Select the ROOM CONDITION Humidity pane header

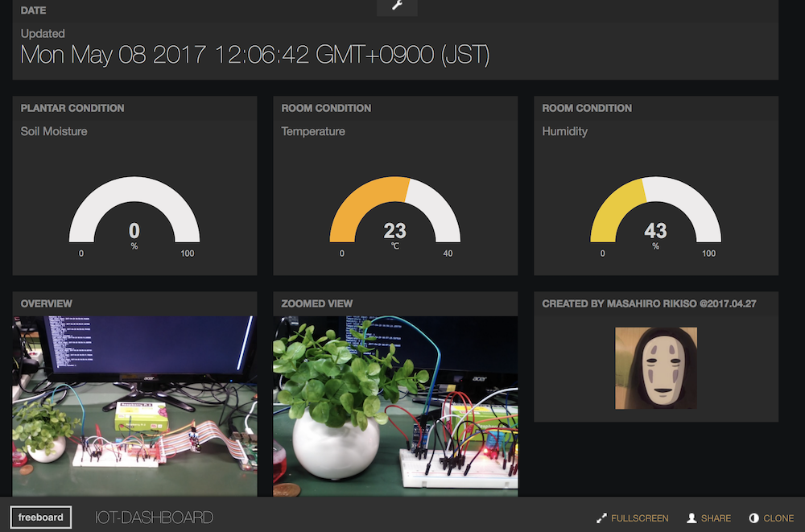[587, 108]
